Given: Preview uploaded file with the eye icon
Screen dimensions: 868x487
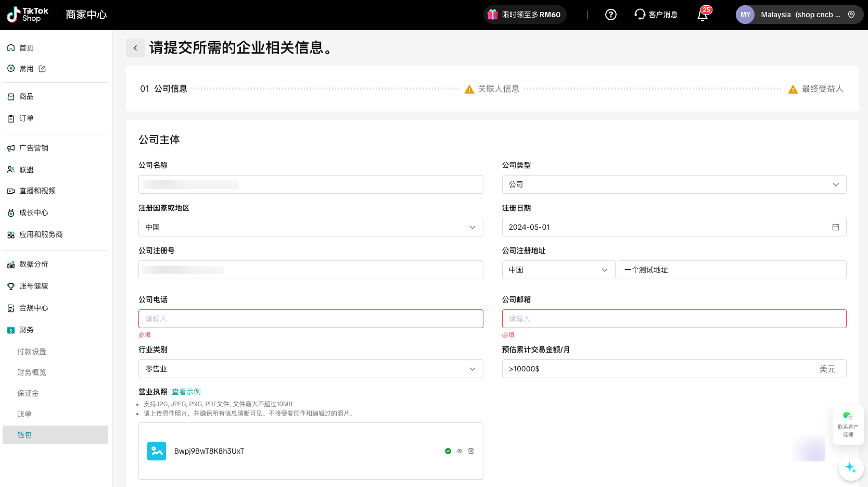Looking at the screenshot, I should [x=459, y=451].
